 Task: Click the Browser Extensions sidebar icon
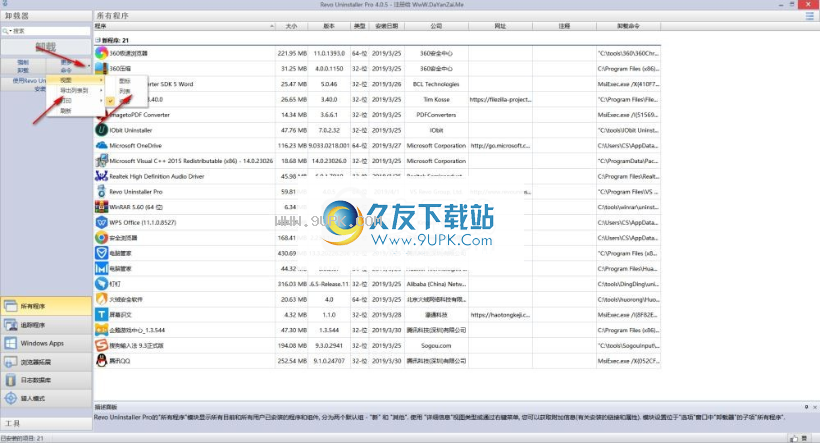[x=10, y=362]
